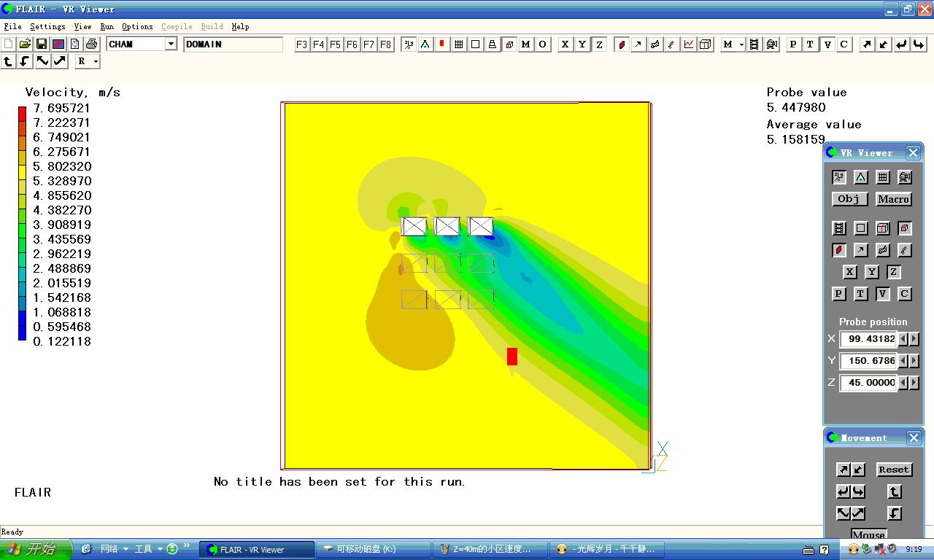Toggle the Z slice plane in top toolbar
Screen dimensions: 934x560
click(599, 44)
